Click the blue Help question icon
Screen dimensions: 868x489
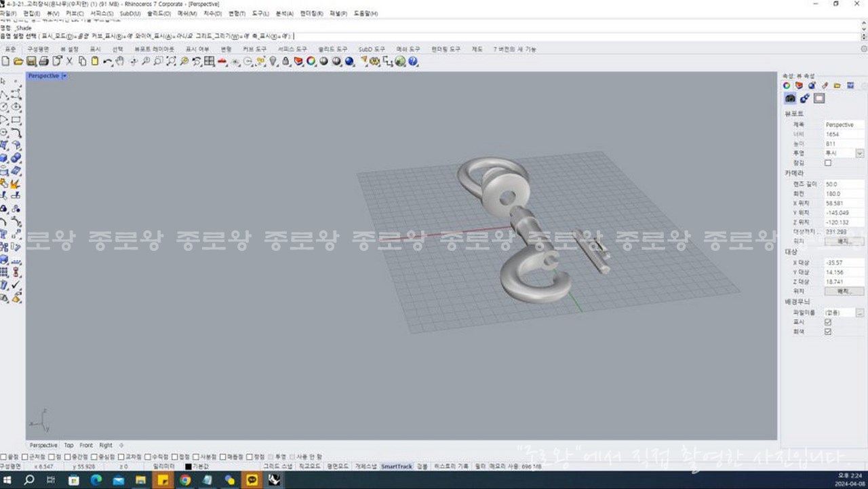413,61
